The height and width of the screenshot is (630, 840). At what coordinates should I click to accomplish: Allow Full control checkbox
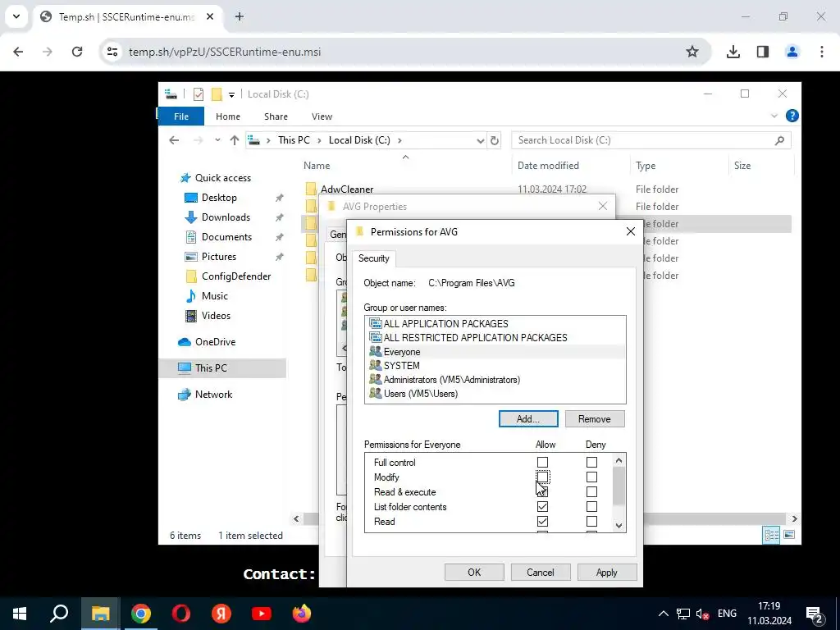point(542,462)
